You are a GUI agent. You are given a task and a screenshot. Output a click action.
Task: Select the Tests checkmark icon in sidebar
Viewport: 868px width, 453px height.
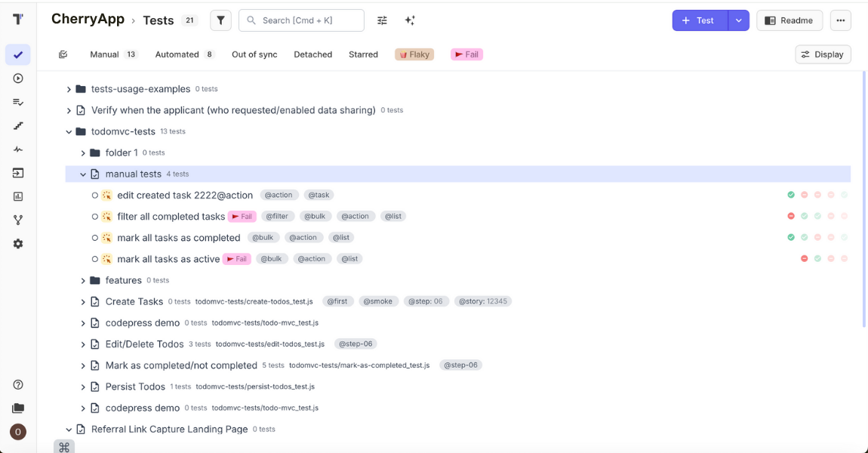[x=18, y=54]
